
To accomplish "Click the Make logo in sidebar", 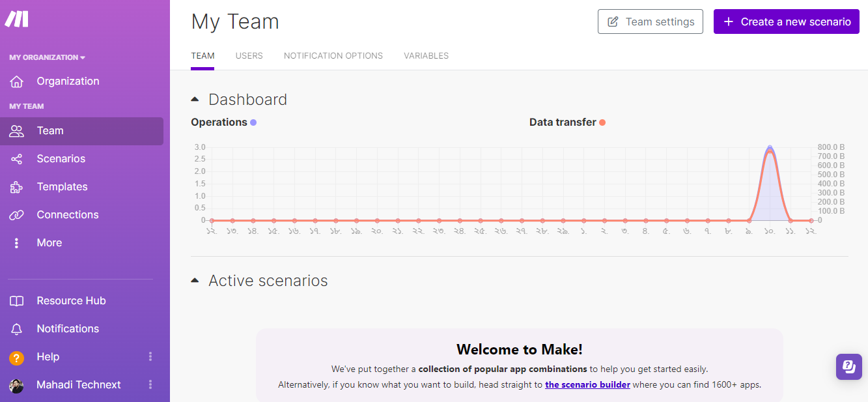I will pos(17,20).
